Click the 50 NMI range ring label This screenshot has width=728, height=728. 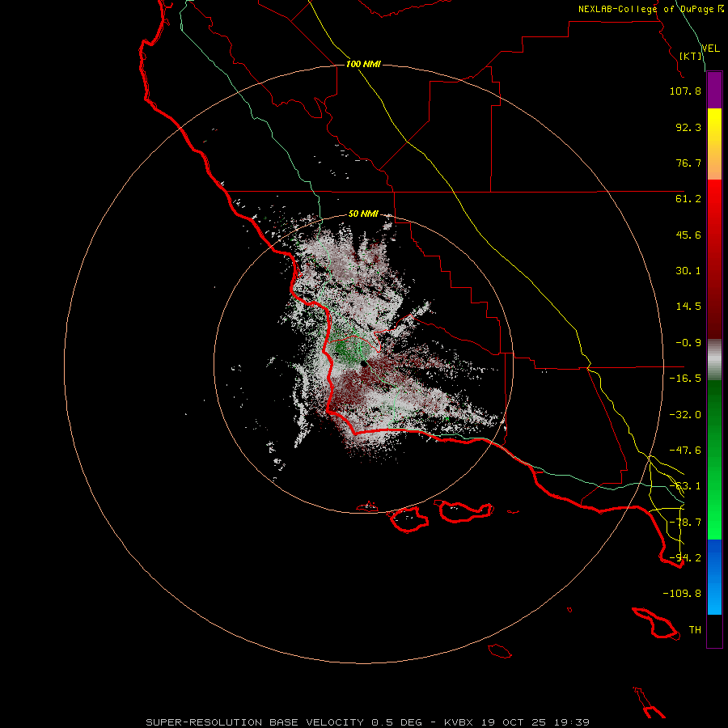[x=363, y=214]
